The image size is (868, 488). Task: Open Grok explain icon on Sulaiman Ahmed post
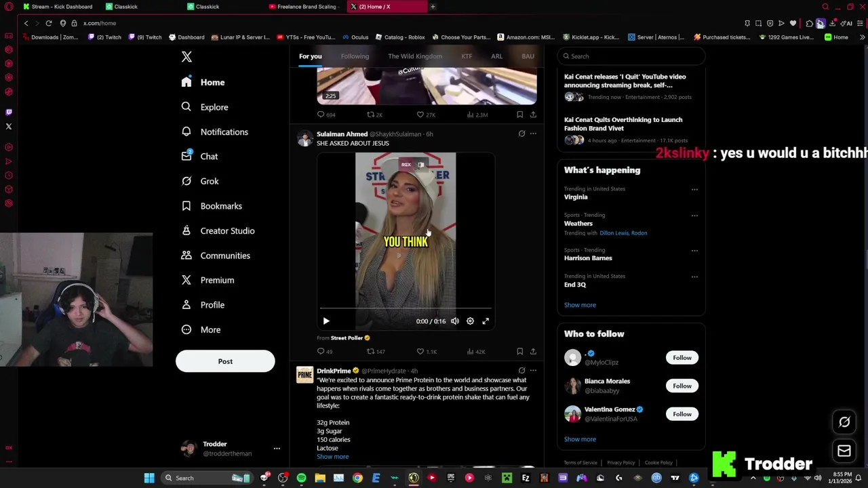click(521, 134)
